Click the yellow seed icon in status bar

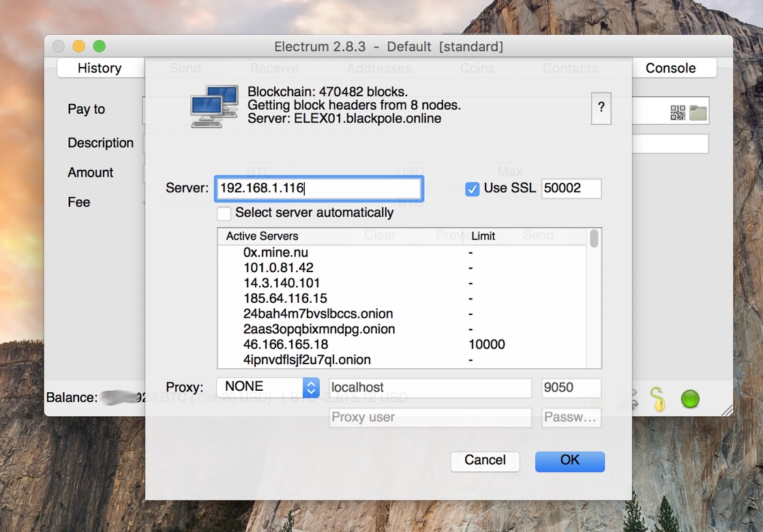[x=657, y=398]
